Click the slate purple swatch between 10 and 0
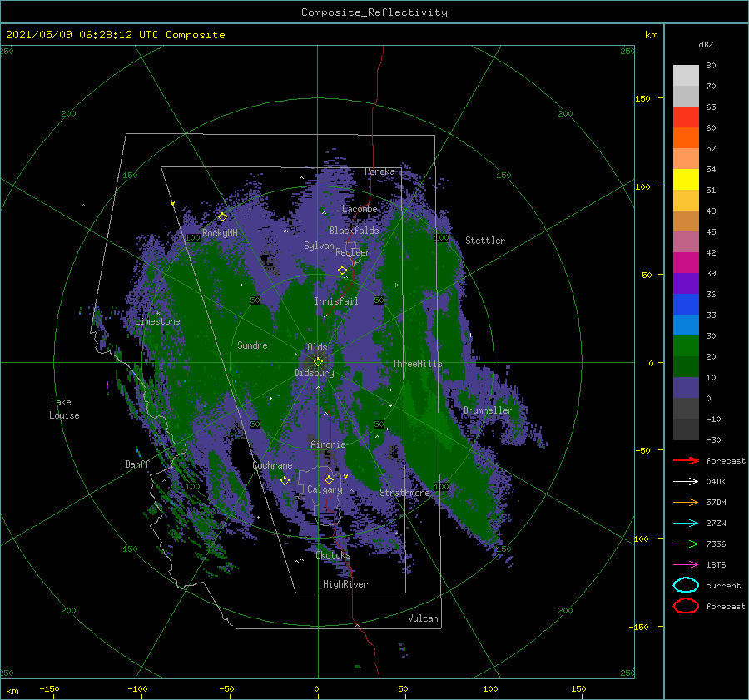 [x=686, y=387]
